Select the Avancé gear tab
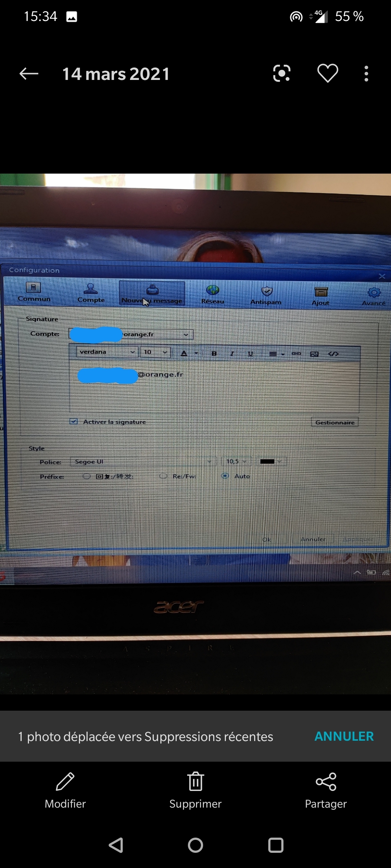The height and width of the screenshot is (868, 391). click(x=374, y=297)
